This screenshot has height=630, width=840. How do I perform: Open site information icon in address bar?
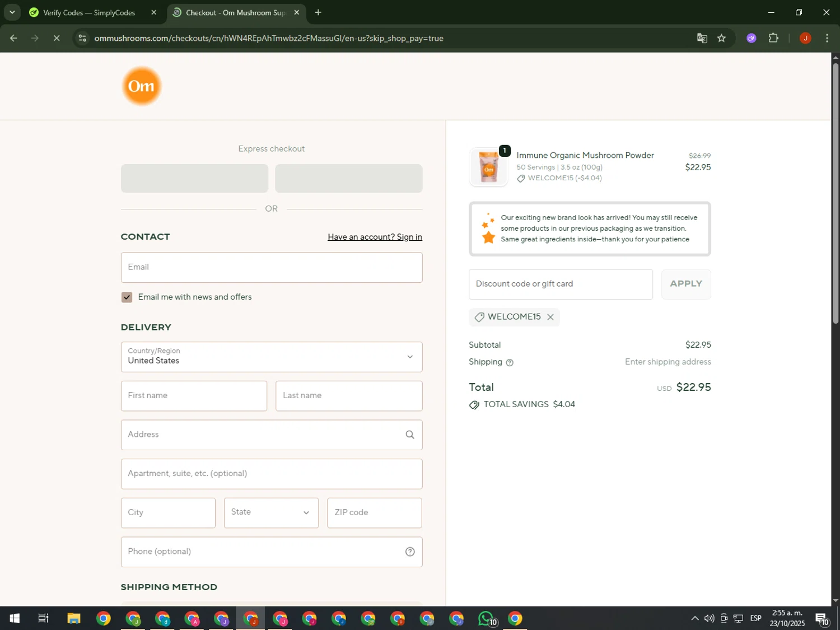click(82, 38)
